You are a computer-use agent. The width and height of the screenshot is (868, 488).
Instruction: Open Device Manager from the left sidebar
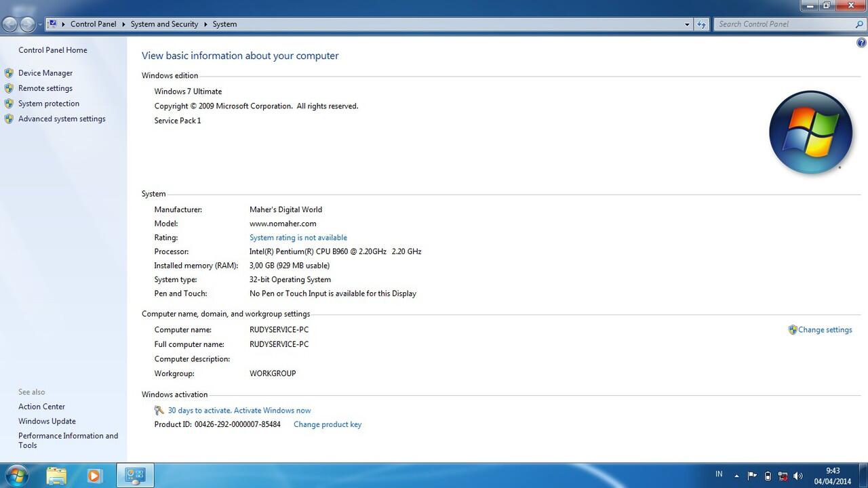click(x=45, y=73)
